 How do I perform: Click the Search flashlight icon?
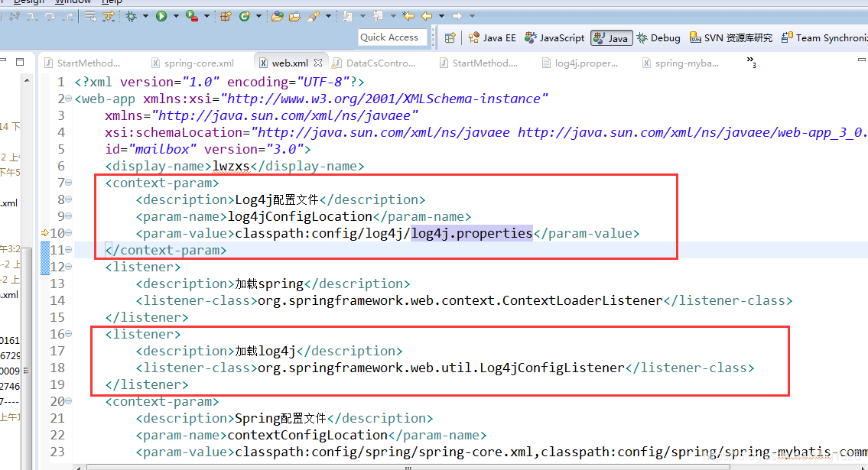[314, 16]
